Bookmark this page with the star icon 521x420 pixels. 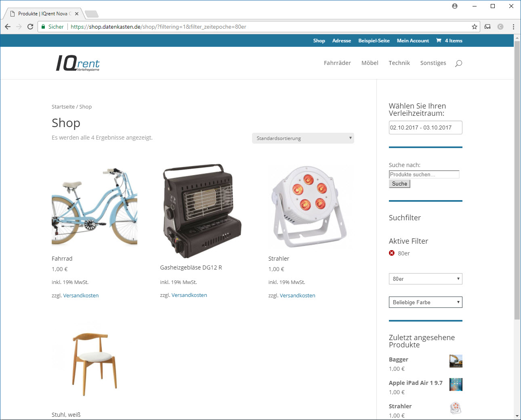(475, 27)
